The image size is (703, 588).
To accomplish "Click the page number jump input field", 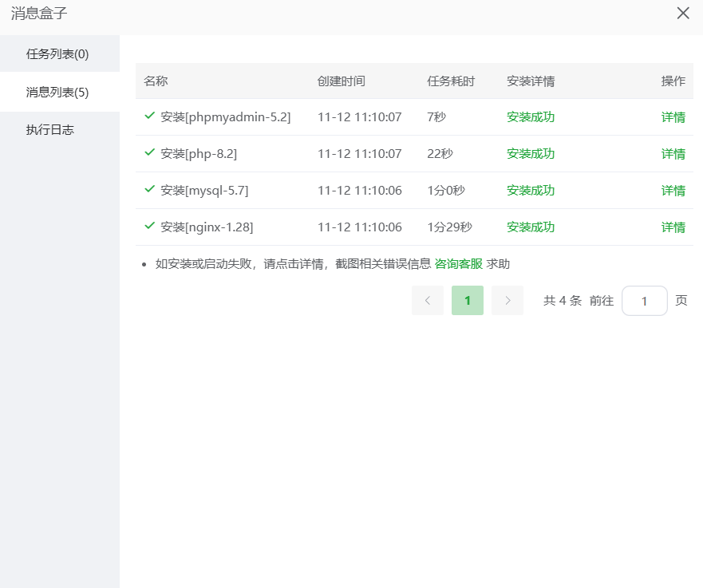I will (x=644, y=301).
